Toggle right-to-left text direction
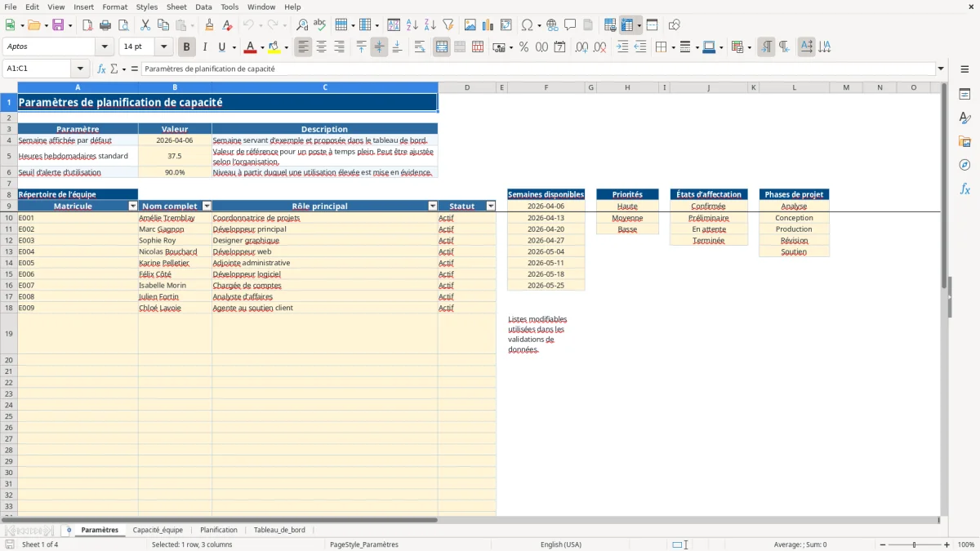Screen dimensions: 980x551 click(783, 47)
